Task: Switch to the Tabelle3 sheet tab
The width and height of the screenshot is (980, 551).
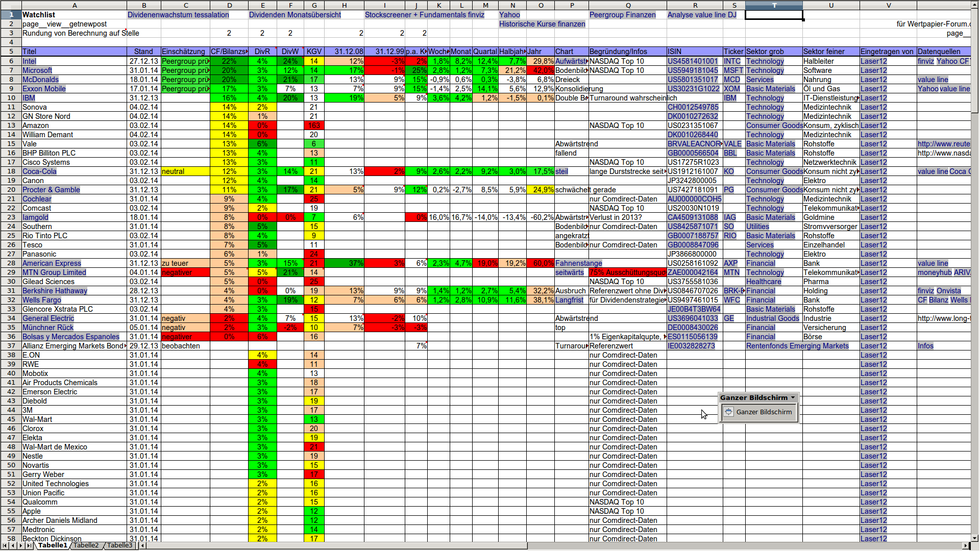Action: (119, 545)
